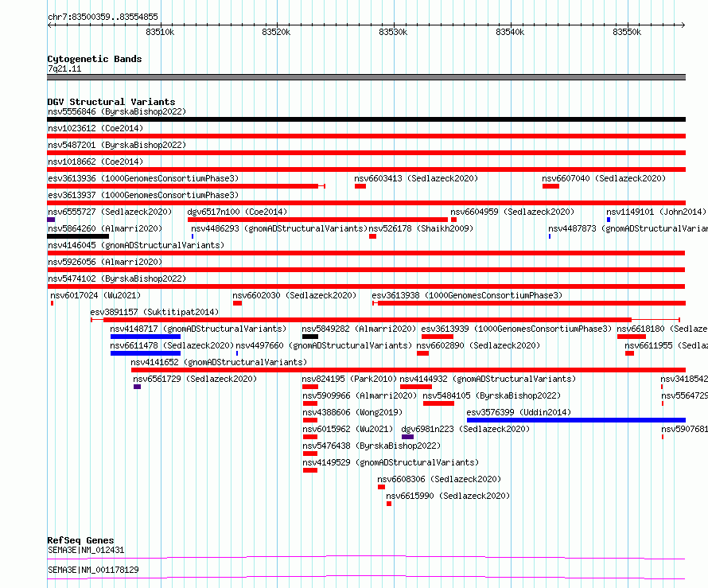Select the nsv6017024 (Wu2021) label
708x588 pixels.
coord(95,295)
